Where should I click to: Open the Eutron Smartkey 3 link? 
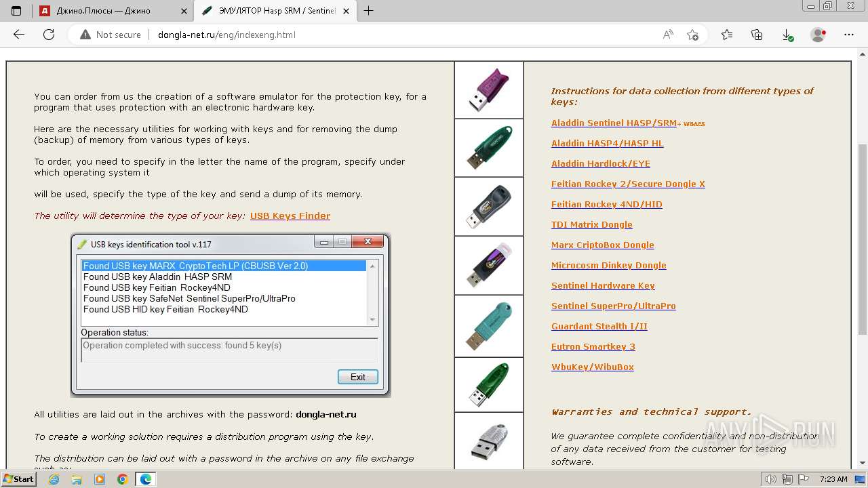[x=593, y=346]
